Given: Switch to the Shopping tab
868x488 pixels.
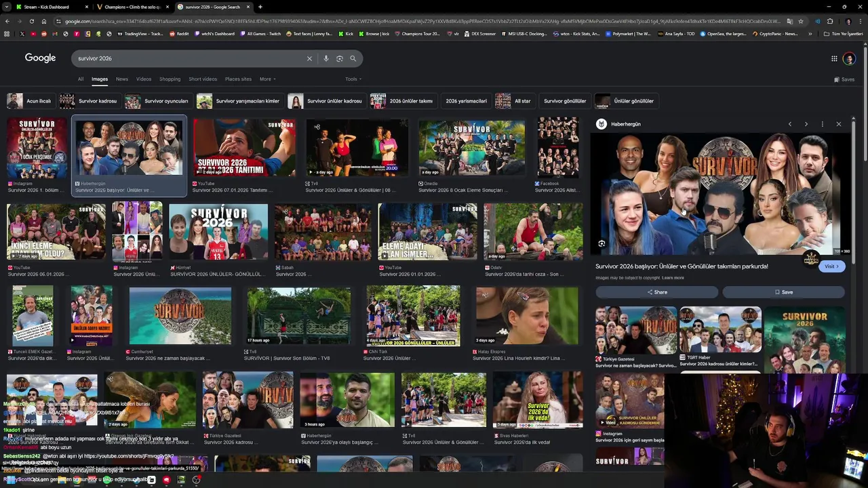Looking at the screenshot, I should pyautogui.click(x=170, y=79).
